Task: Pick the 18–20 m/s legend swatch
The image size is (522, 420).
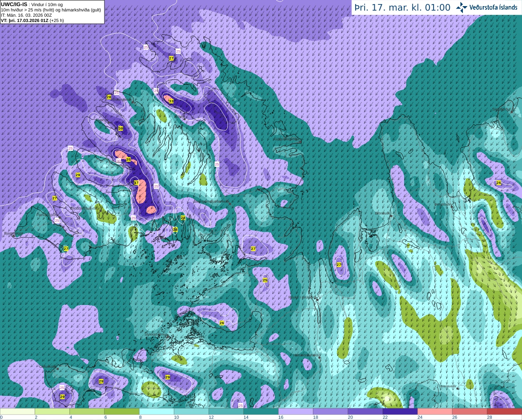Action: tap(331, 411)
